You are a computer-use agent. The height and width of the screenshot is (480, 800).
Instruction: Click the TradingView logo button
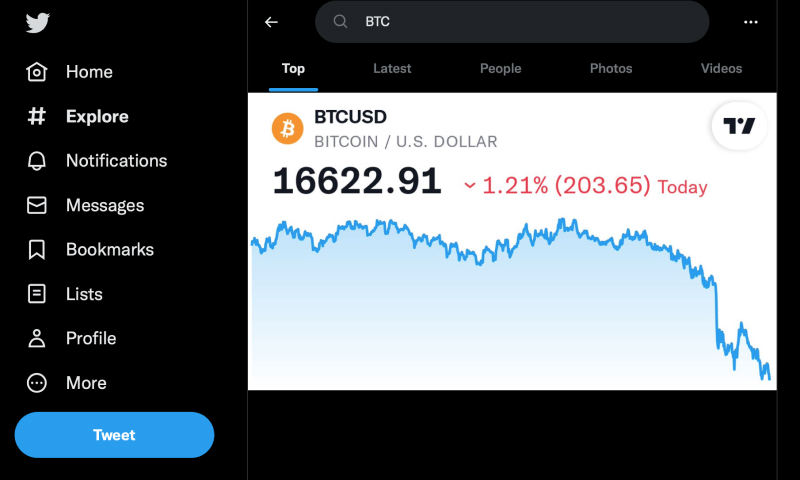click(x=739, y=125)
